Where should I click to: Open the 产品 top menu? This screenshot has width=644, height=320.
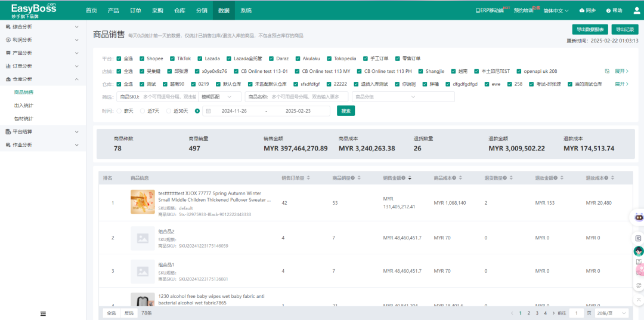pos(113,11)
